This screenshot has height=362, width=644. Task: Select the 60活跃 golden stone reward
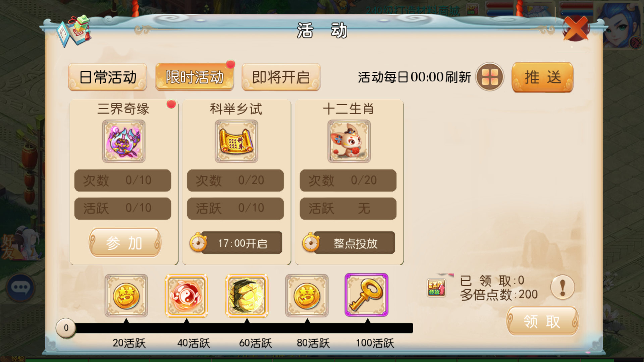(x=247, y=295)
